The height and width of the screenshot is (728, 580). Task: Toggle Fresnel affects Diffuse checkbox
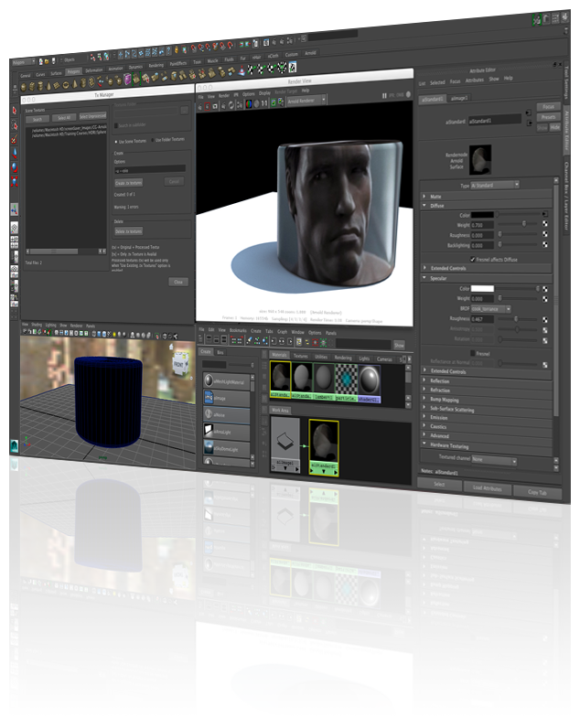(473, 259)
